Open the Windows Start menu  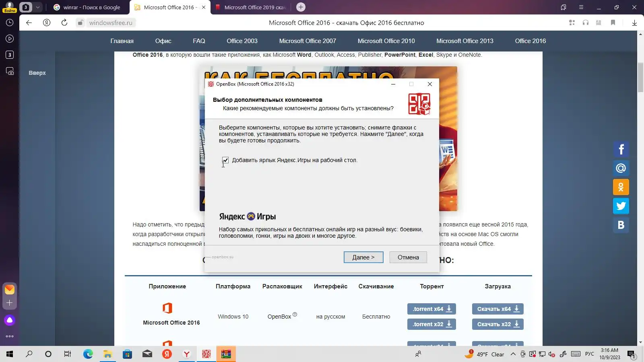[x=10, y=354]
